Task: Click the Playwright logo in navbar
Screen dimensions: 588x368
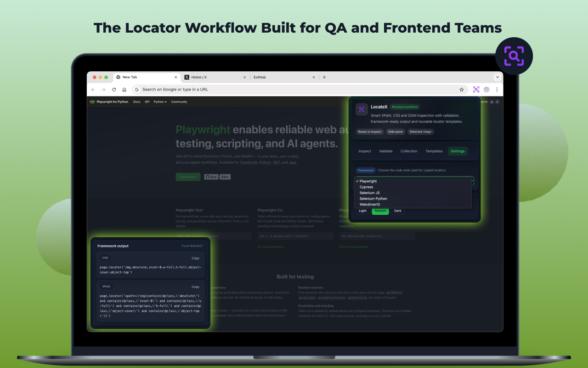Action: tap(92, 102)
